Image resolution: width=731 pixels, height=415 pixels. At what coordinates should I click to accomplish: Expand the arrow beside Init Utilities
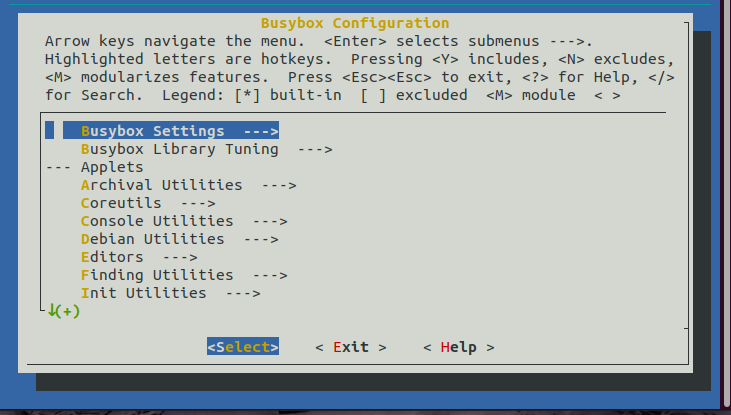click(243, 293)
